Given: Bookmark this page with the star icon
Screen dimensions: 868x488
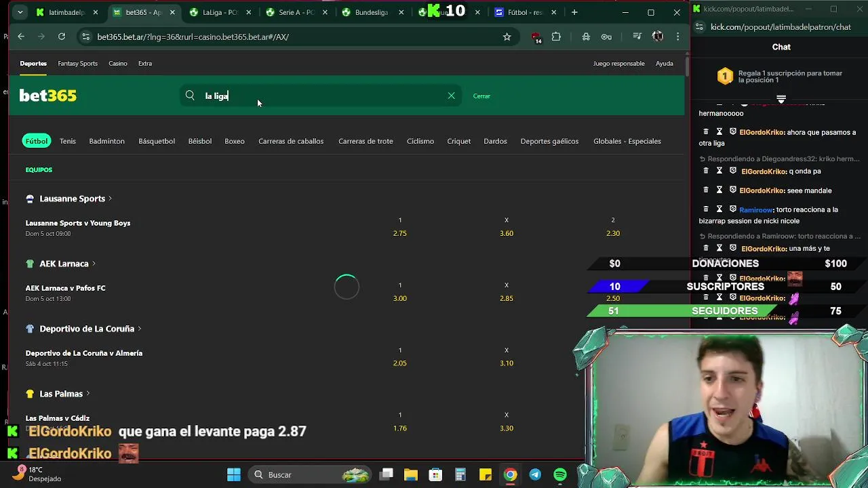Looking at the screenshot, I should coord(507,37).
